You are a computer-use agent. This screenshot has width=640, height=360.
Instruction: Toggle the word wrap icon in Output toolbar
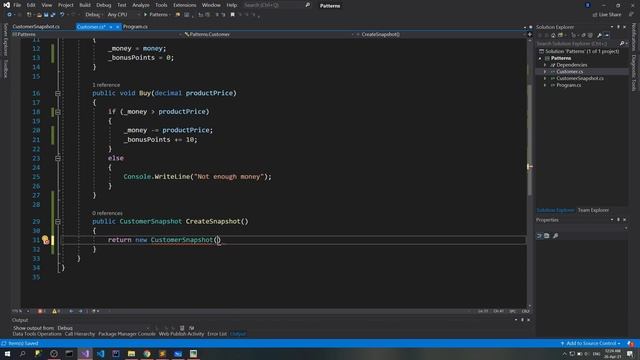191,328
